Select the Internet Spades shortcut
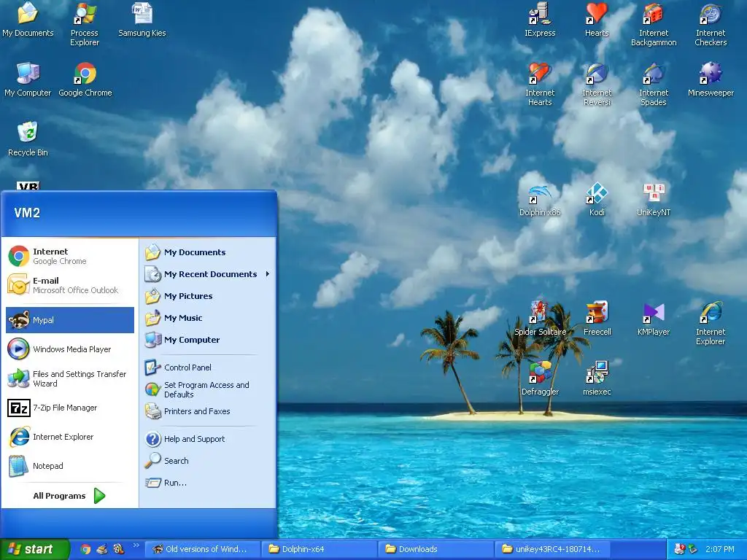Screen dimensions: 747x560 pyautogui.click(x=654, y=85)
